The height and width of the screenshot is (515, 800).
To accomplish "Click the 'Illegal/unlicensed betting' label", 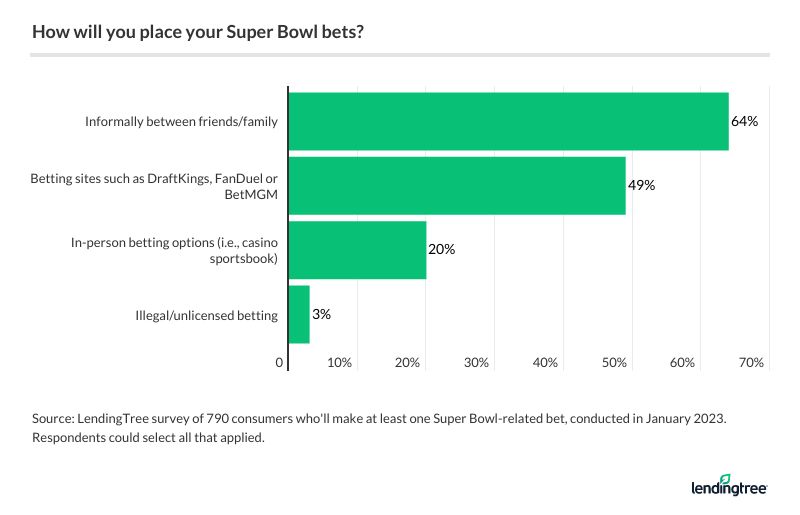I will [206, 315].
